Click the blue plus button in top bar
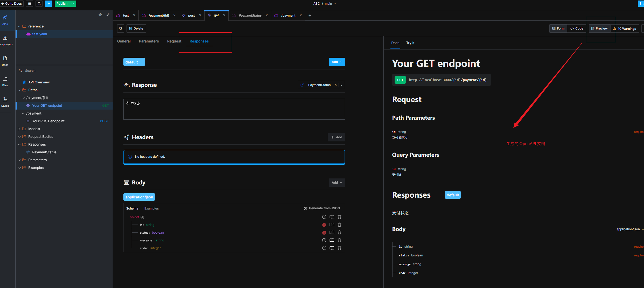 [48, 4]
